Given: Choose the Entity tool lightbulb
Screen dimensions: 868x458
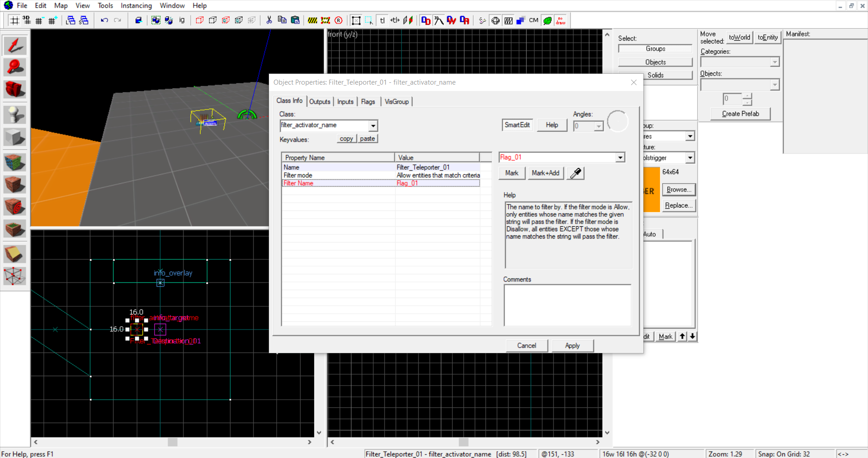Looking at the screenshot, I should coord(15,115).
